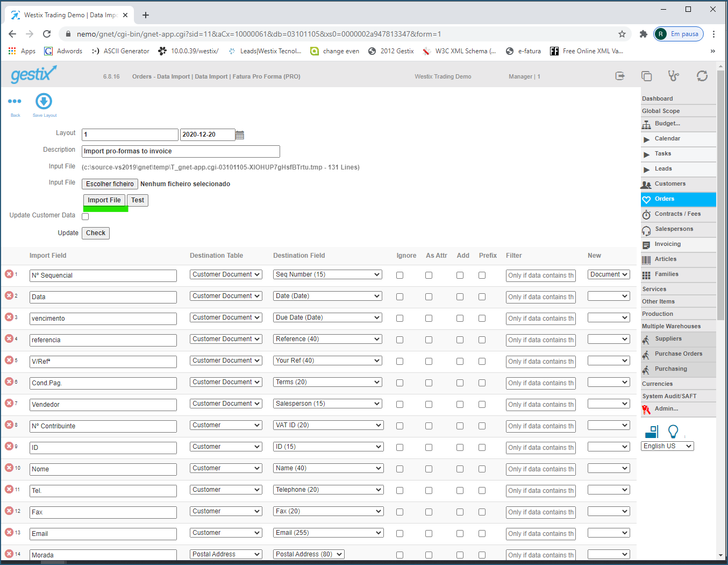Click the Description input field
The image size is (728, 565).
coord(181,151)
